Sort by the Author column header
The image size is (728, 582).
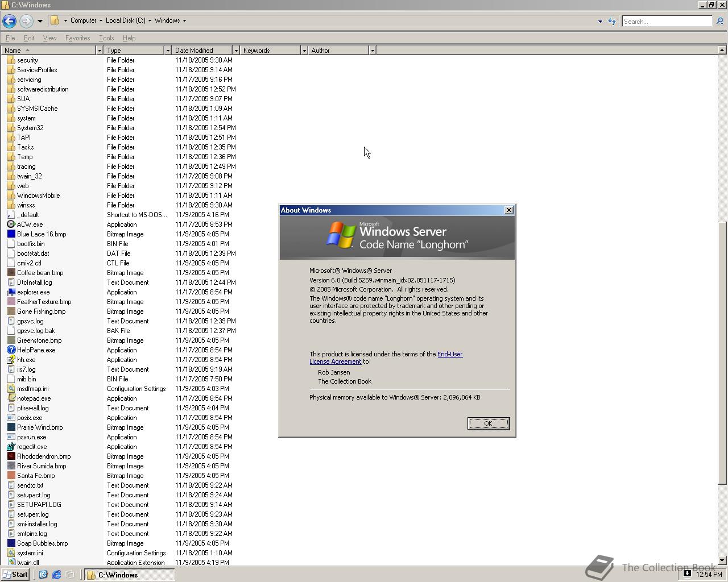tap(338, 51)
